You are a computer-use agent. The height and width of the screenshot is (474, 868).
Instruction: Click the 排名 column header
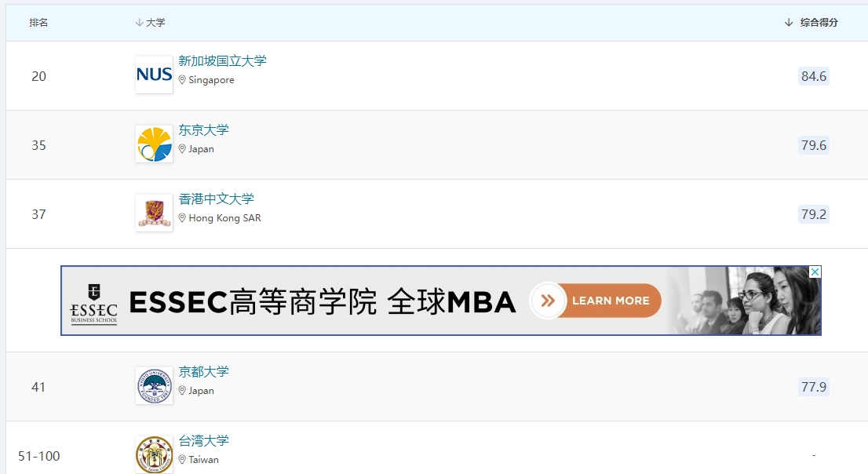click(38, 23)
